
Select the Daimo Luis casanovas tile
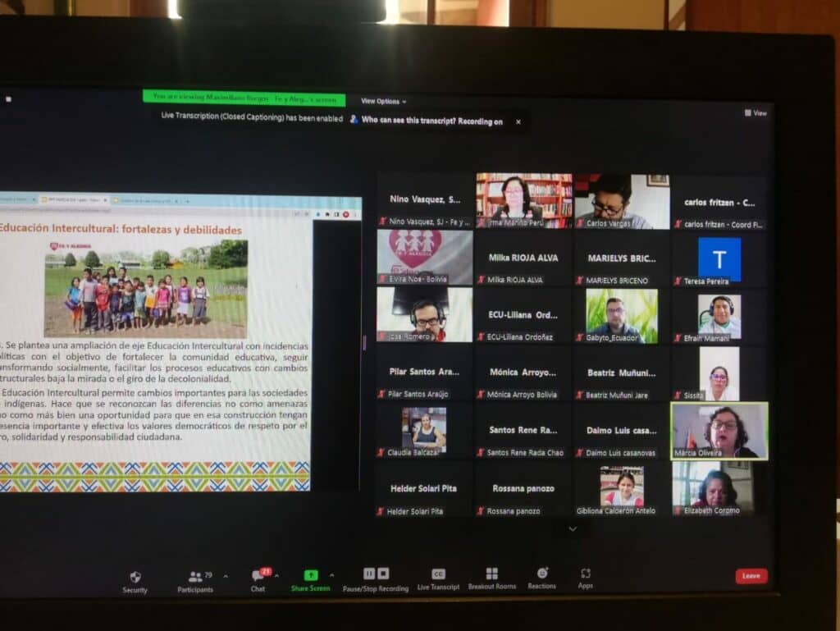pyautogui.click(x=622, y=432)
